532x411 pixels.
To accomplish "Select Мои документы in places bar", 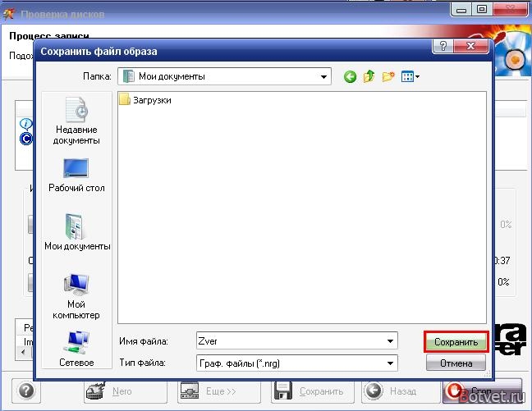I will [77, 232].
